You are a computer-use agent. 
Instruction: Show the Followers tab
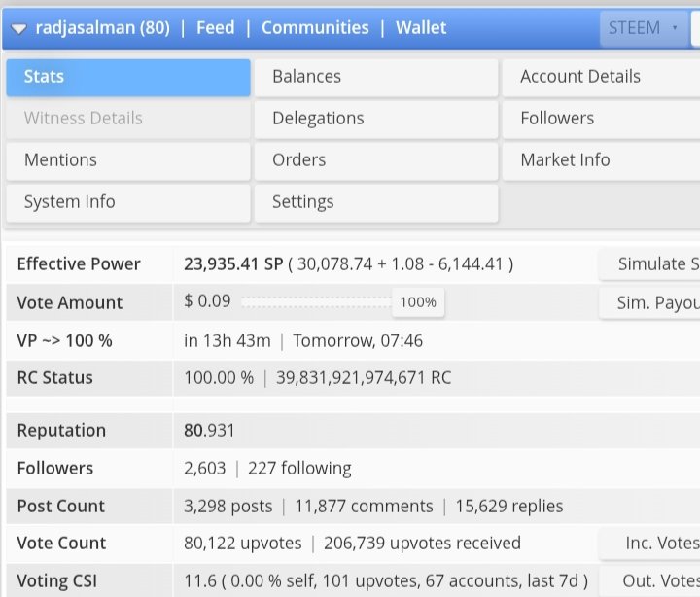tap(601, 120)
